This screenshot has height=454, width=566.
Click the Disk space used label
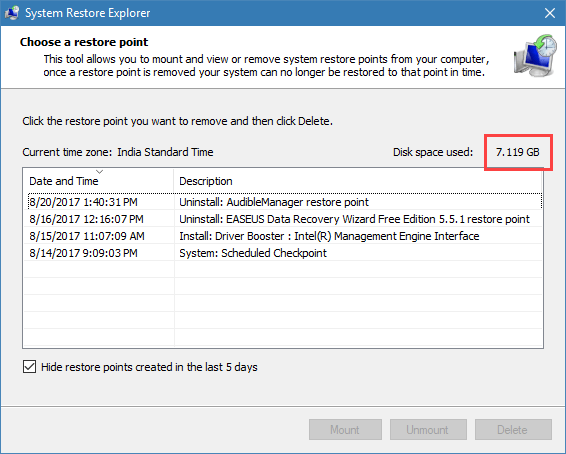coord(433,152)
